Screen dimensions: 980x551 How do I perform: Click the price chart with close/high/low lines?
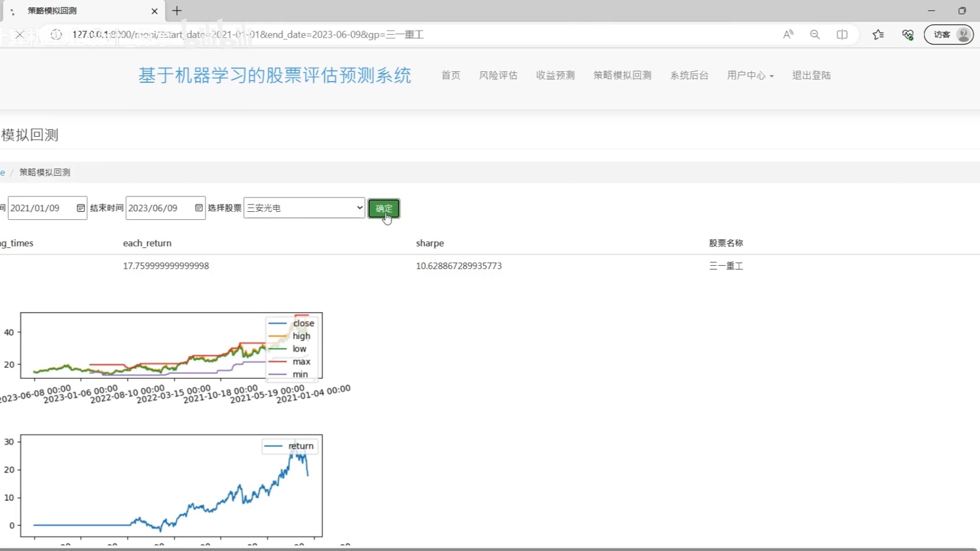(171, 346)
